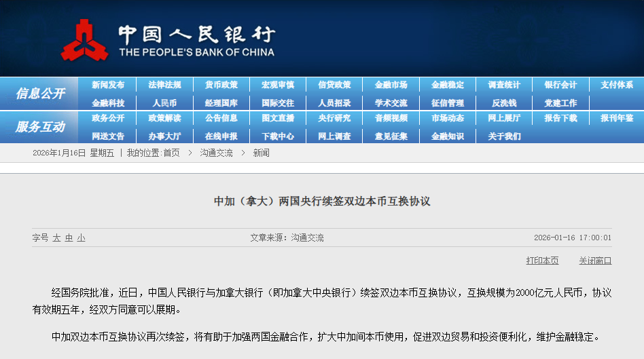
Task: Open 人民币 from the navigation bar
Action: (x=164, y=103)
